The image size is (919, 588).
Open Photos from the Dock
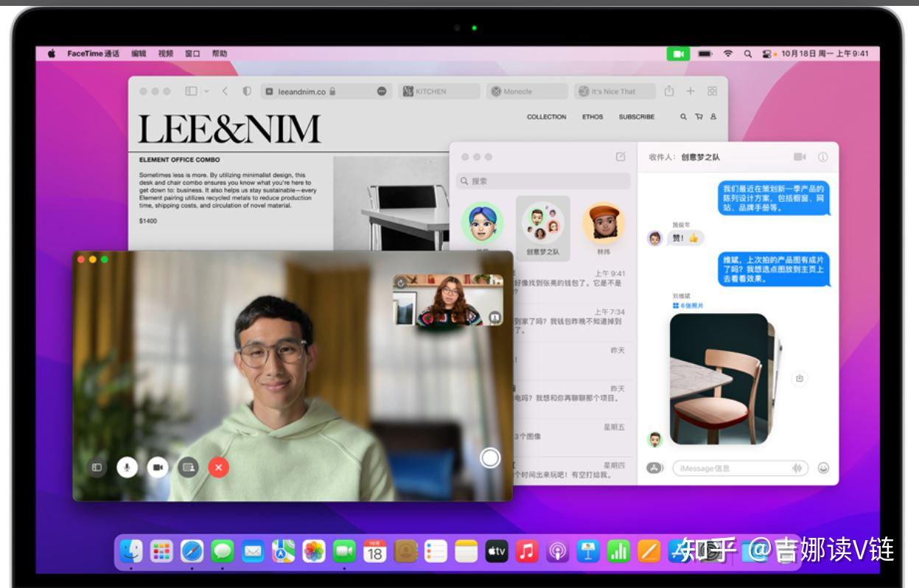[314, 550]
